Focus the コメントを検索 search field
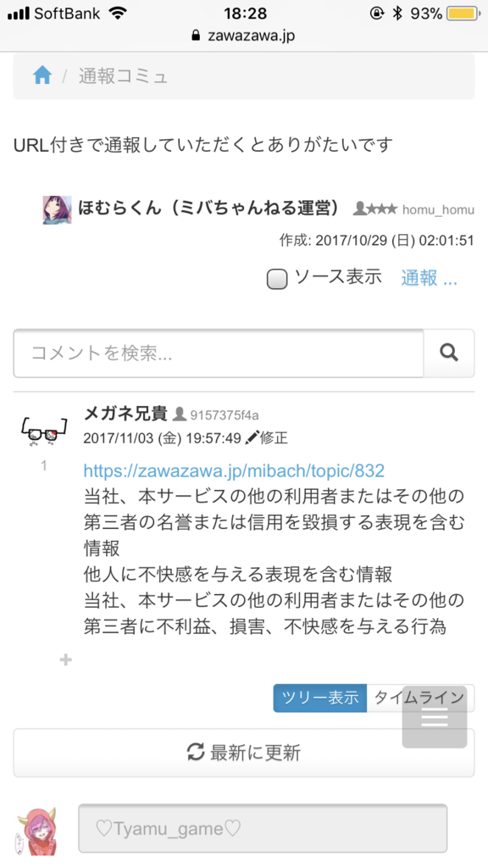The height and width of the screenshot is (868, 488). (x=219, y=353)
